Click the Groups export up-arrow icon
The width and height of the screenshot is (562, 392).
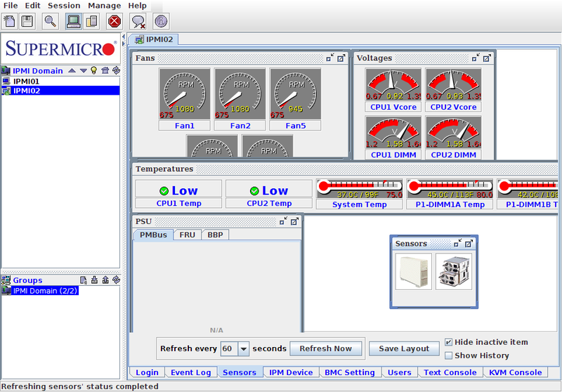pos(105,280)
